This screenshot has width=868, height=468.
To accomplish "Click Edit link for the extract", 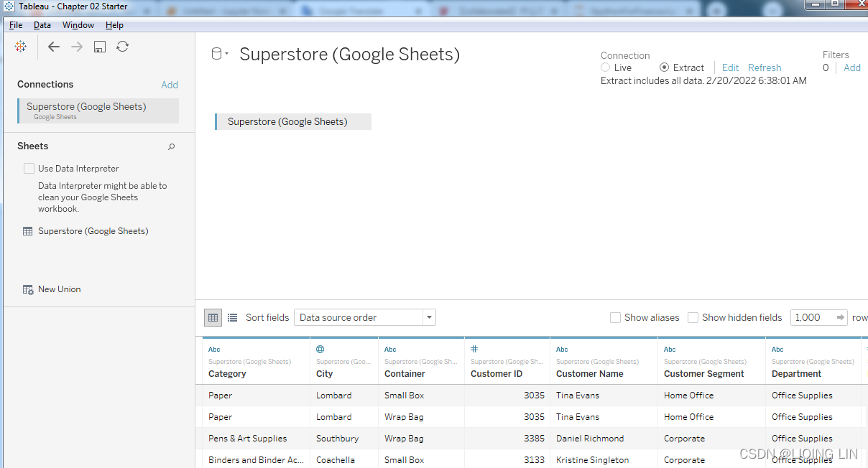I will coord(730,67).
